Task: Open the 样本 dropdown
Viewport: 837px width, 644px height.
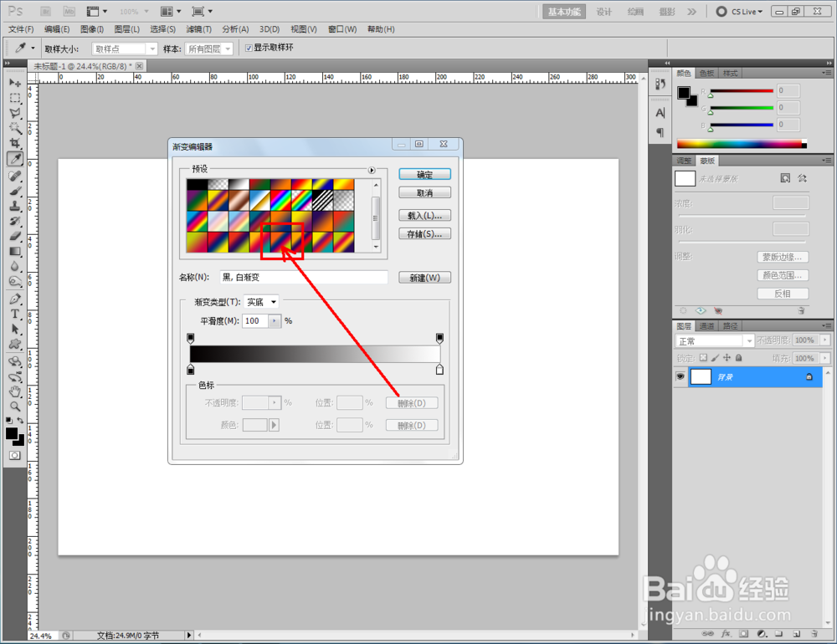Action: tap(208, 49)
